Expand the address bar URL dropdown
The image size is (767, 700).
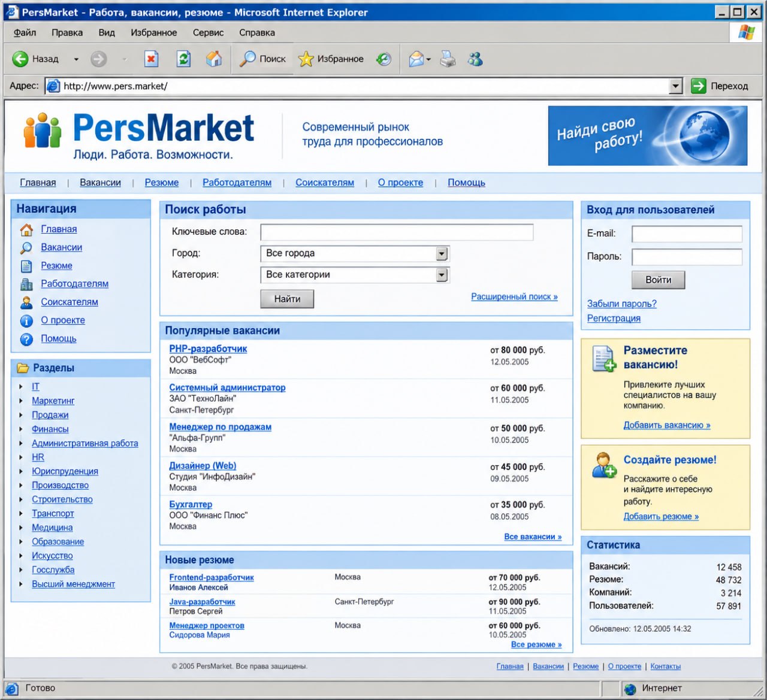pyautogui.click(x=676, y=86)
